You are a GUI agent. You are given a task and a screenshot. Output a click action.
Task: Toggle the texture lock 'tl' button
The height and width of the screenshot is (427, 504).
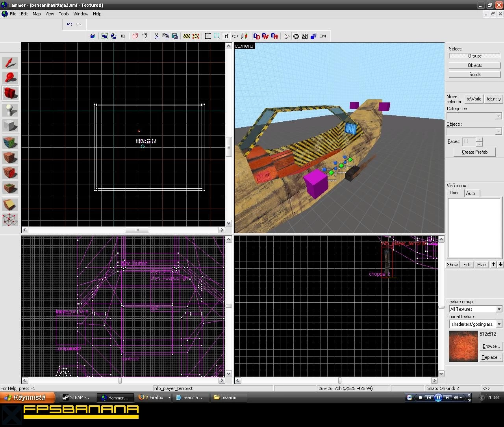(x=226, y=36)
